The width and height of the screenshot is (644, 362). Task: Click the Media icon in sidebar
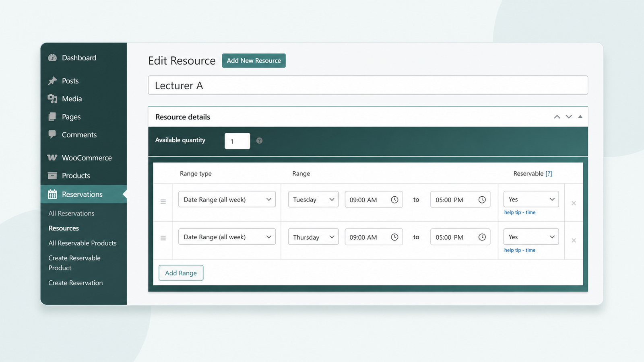point(52,99)
